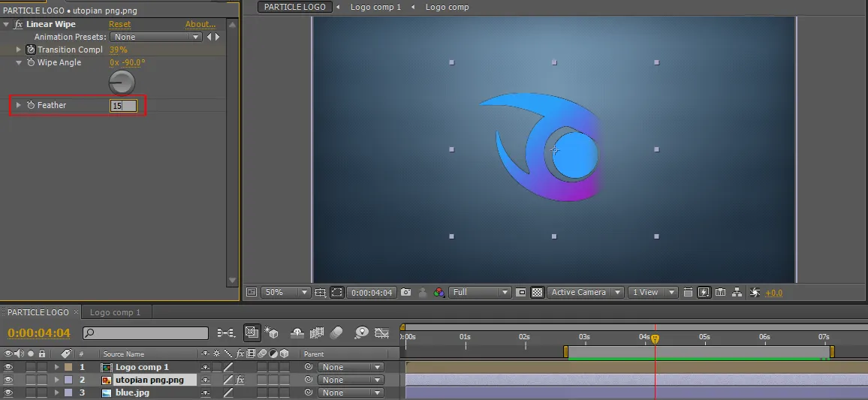Open the Composition Mini-Flowchart in timeline

(226, 332)
